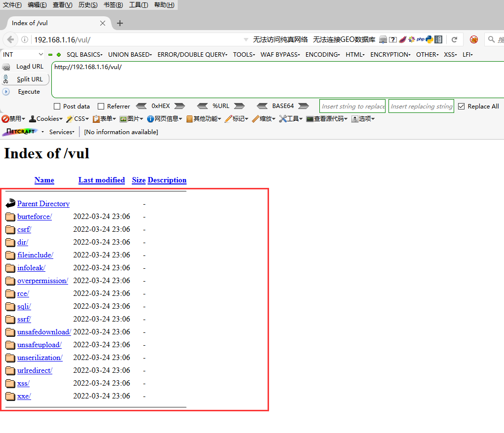Click the Split URL button

point(25,79)
